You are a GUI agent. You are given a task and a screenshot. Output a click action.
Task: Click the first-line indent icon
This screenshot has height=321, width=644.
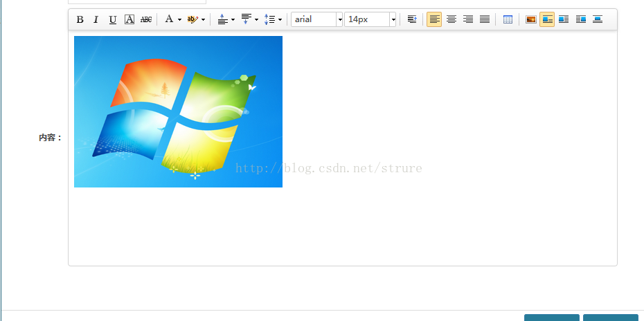(412, 19)
